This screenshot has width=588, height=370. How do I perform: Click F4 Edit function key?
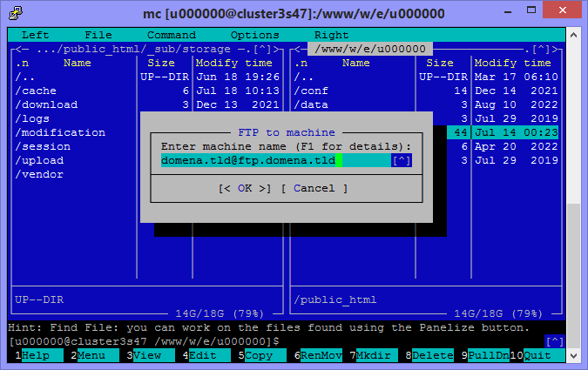click(x=206, y=355)
